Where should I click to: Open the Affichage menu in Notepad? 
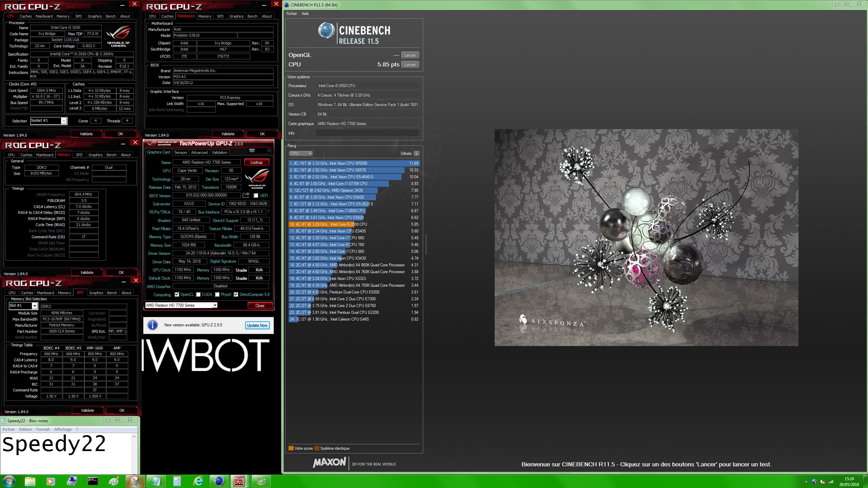pyautogui.click(x=63, y=429)
